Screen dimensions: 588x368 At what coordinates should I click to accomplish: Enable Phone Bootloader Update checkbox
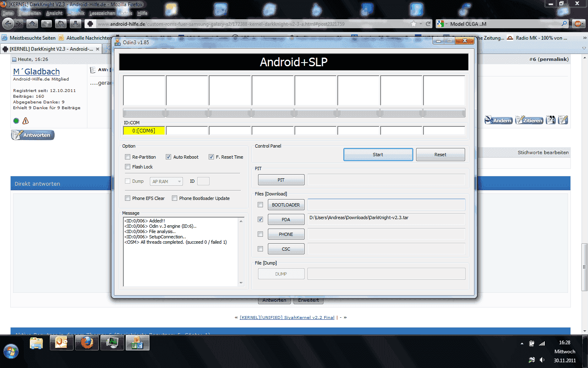tap(174, 198)
